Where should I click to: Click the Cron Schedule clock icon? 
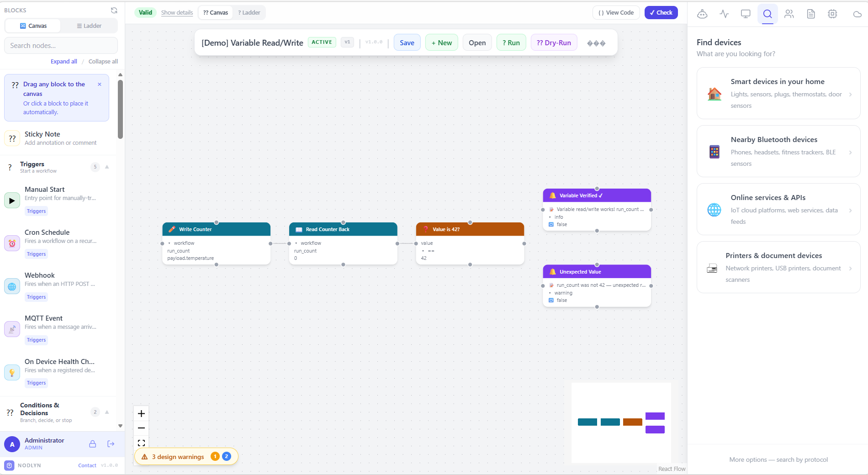[12, 243]
